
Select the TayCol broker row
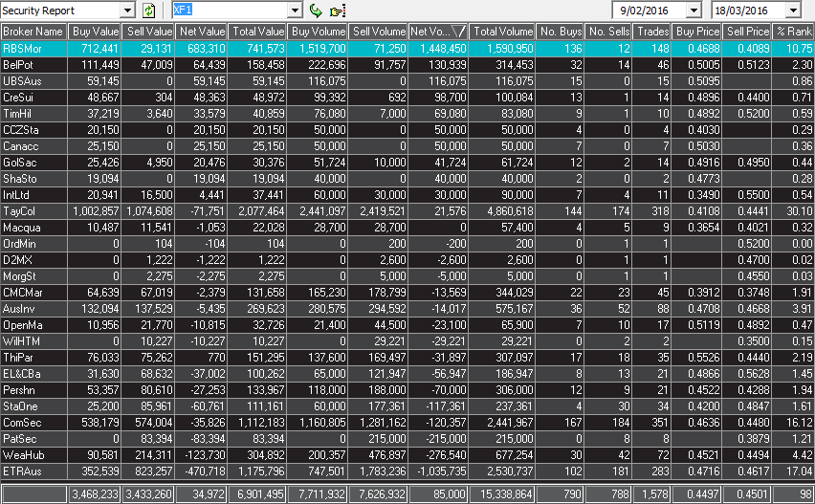coord(407,211)
